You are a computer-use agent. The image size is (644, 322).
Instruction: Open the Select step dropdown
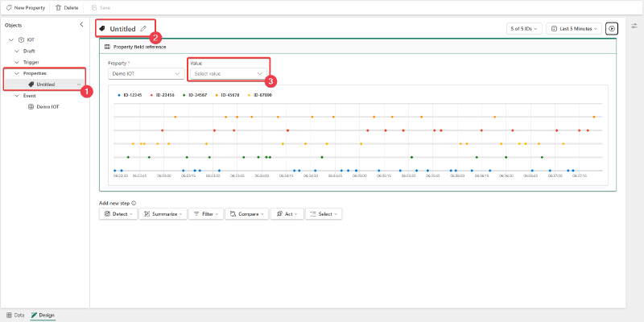click(x=324, y=214)
